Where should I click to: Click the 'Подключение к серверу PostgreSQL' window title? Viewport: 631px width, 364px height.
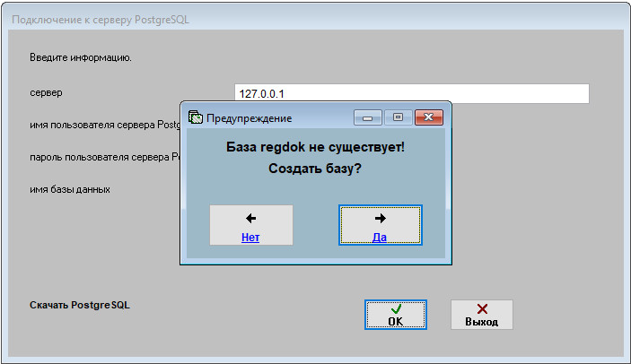tap(101, 20)
